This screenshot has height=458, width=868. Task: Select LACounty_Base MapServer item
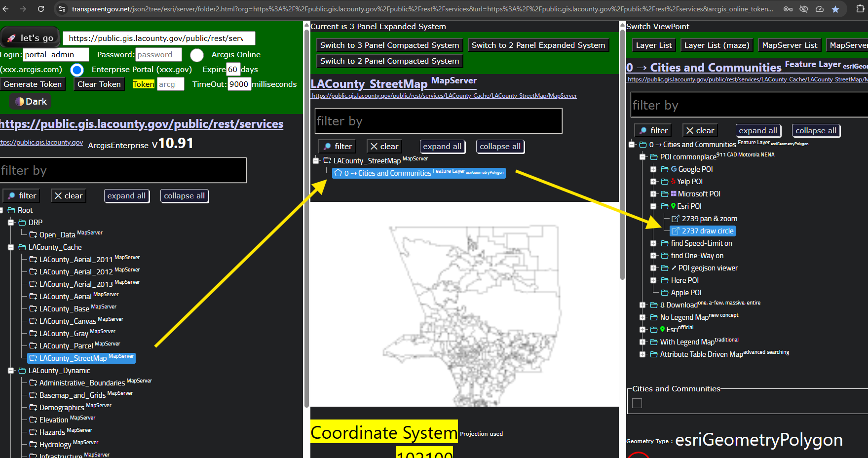tap(73, 308)
